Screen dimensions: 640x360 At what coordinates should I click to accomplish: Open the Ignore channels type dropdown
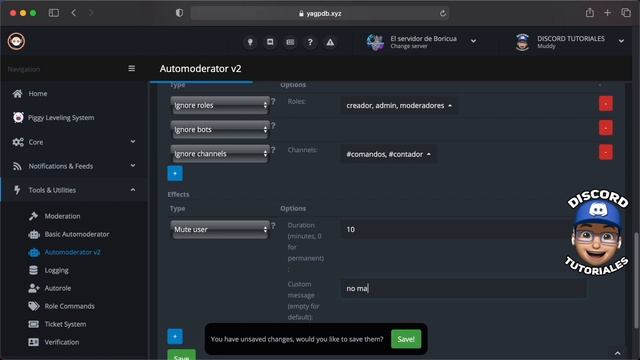(220, 153)
